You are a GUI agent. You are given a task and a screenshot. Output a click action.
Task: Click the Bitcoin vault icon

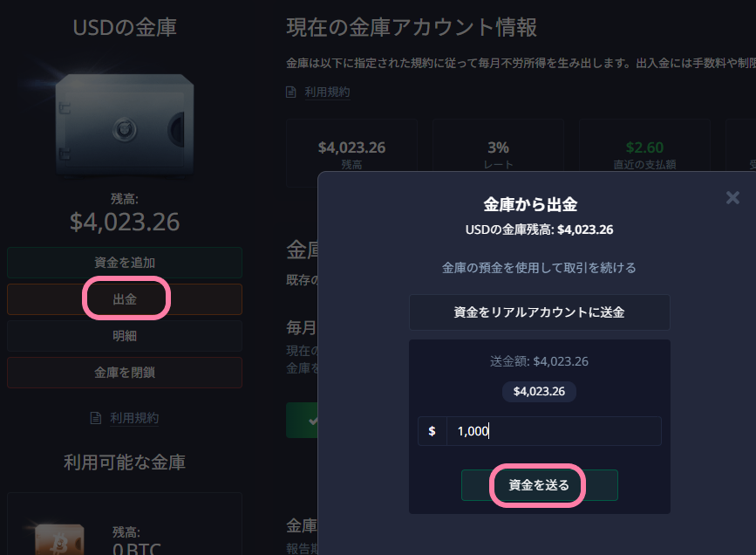pyautogui.click(x=59, y=539)
